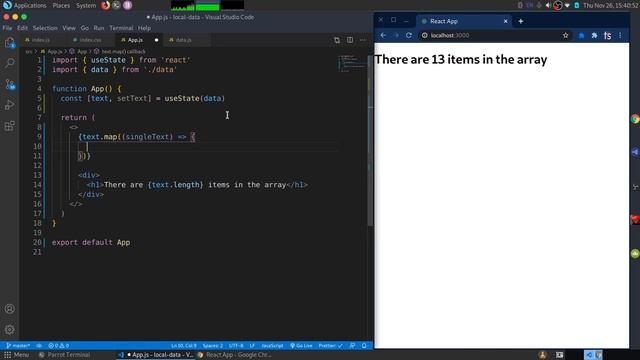Switch to the index.css editor tab

[x=90, y=40]
